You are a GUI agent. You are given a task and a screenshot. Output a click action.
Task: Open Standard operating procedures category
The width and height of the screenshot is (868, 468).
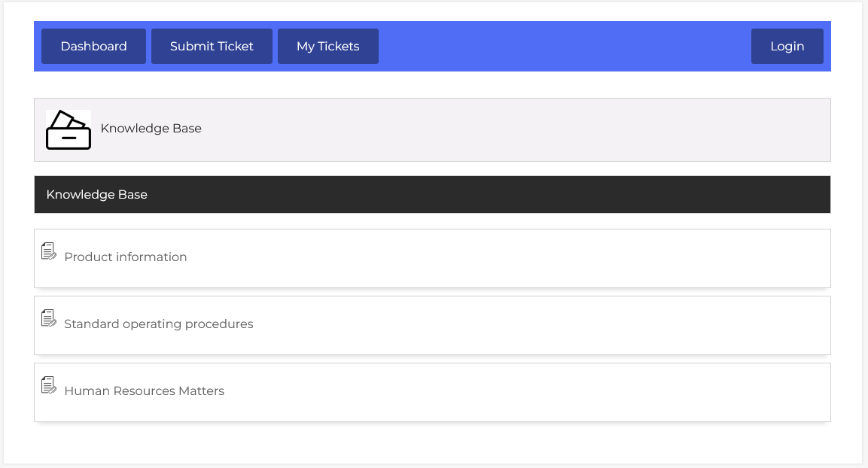159,324
